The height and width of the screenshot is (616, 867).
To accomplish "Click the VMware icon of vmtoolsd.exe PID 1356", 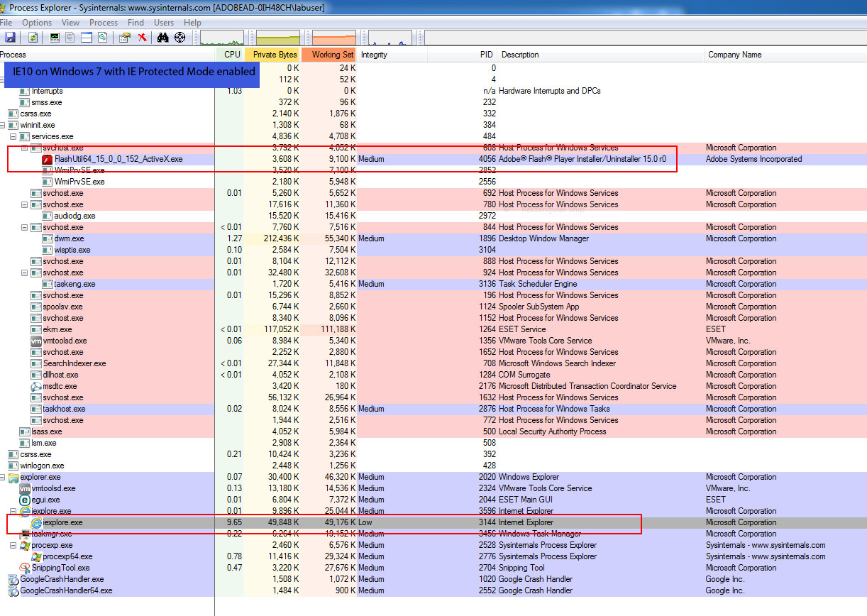I will (36, 341).
